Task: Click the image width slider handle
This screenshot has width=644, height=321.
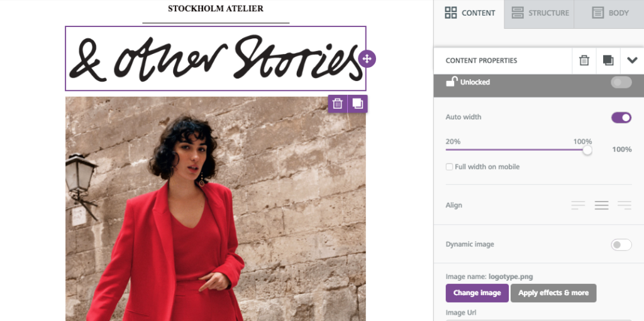Action: (x=587, y=150)
